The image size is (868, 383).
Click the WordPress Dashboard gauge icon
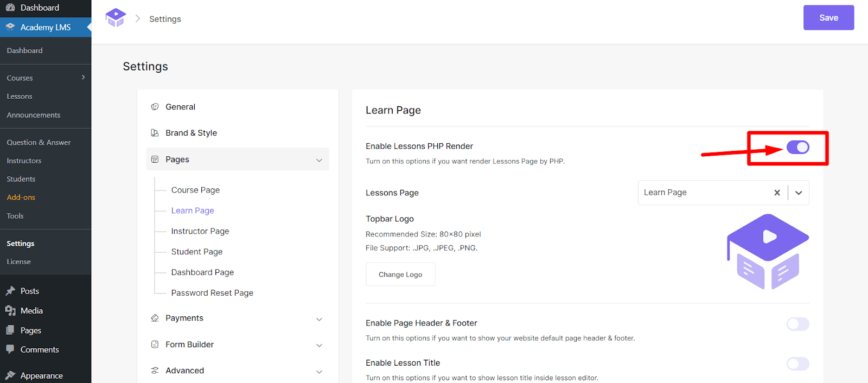(x=10, y=8)
